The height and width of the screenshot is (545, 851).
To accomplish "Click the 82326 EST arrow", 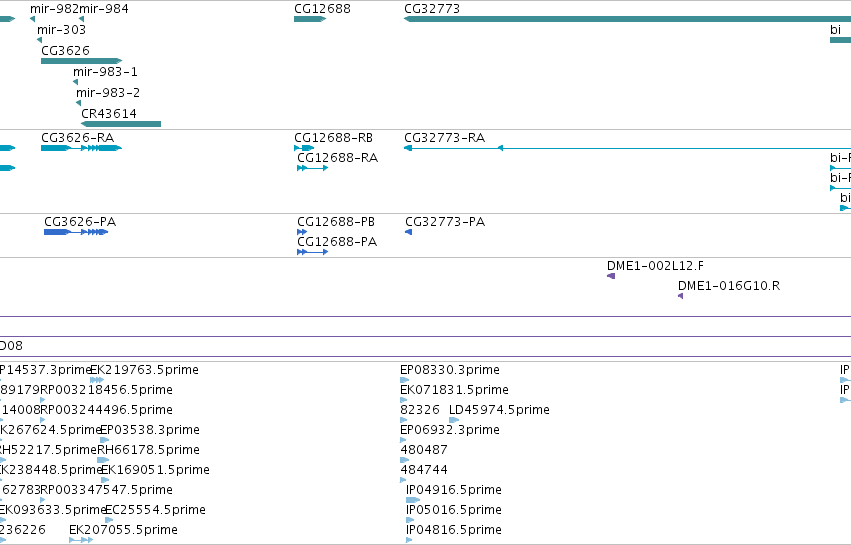I will (404, 420).
